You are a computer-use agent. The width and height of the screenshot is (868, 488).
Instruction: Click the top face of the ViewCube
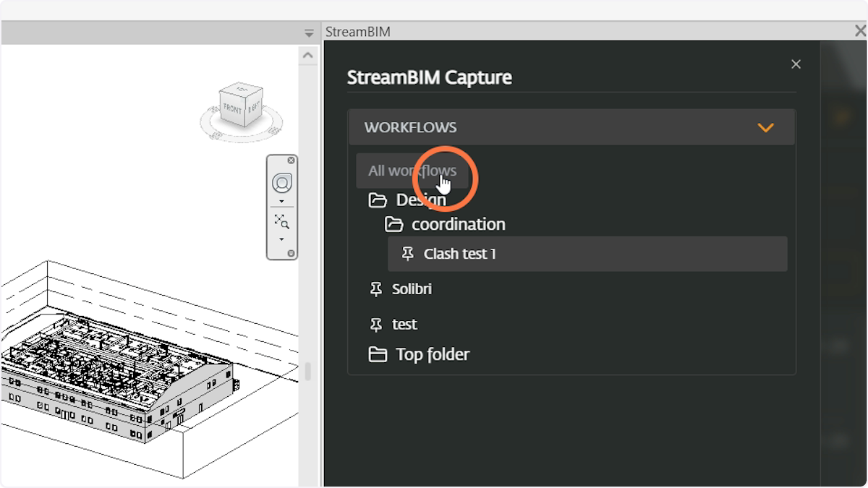[242, 90]
